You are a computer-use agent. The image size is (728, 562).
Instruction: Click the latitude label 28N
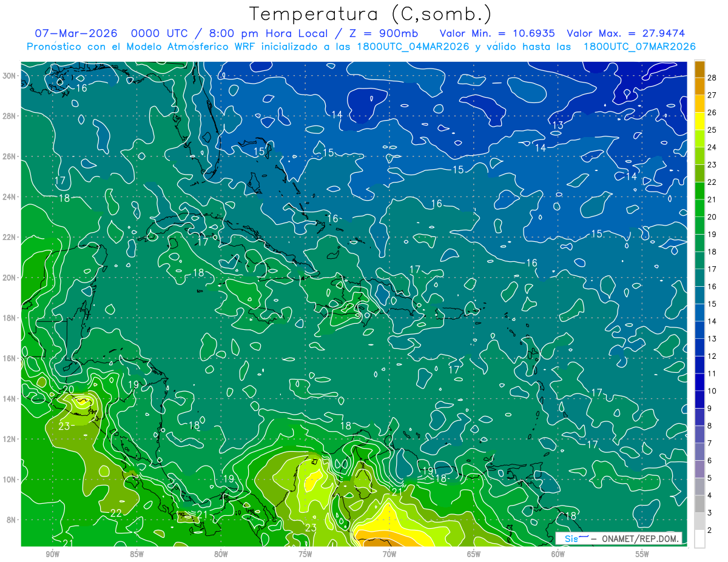9,116
